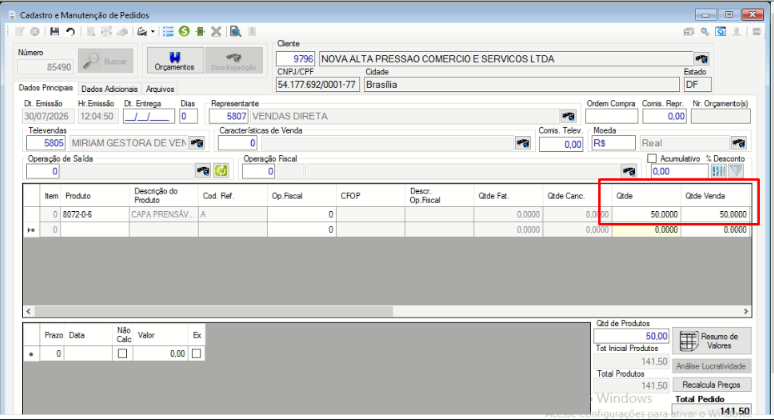The width and height of the screenshot is (774, 420).
Task: Switch to Dados Principais tab
Action: click(45, 88)
